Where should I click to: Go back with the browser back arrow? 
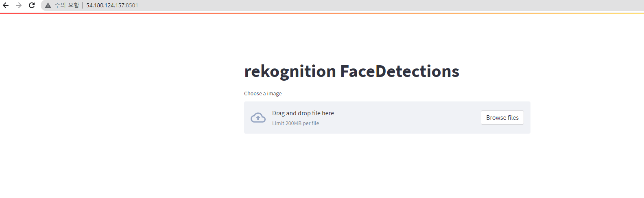(x=6, y=5)
